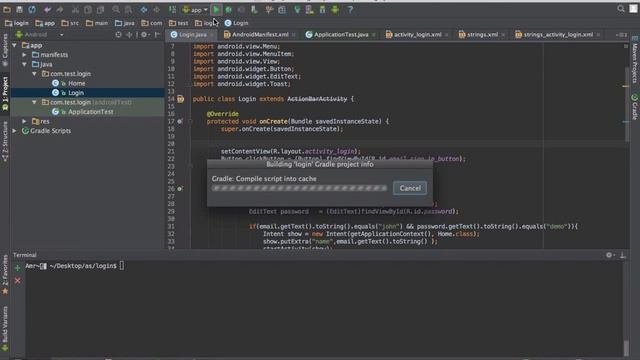Collapse the com.test.login androidTest package
The width and height of the screenshot is (640, 360).
tap(34, 102)
